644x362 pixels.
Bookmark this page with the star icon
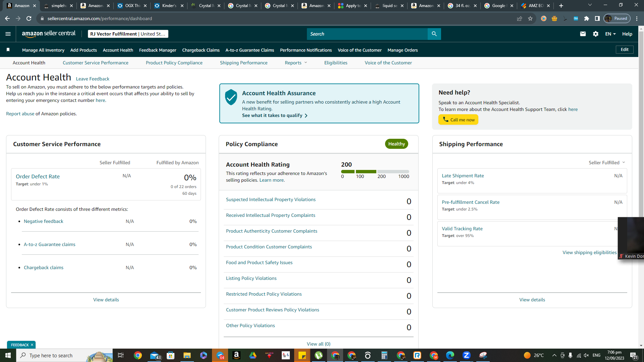(x=530, y=18)
